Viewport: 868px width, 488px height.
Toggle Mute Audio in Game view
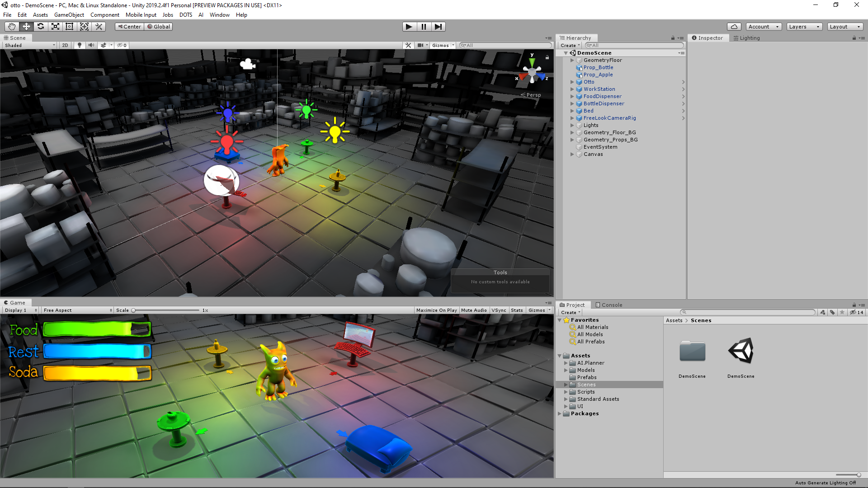click(474, 310)
